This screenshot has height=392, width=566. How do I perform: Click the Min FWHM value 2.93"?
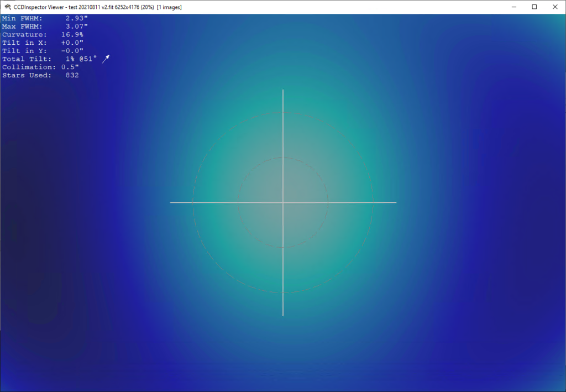pos(76,18)
